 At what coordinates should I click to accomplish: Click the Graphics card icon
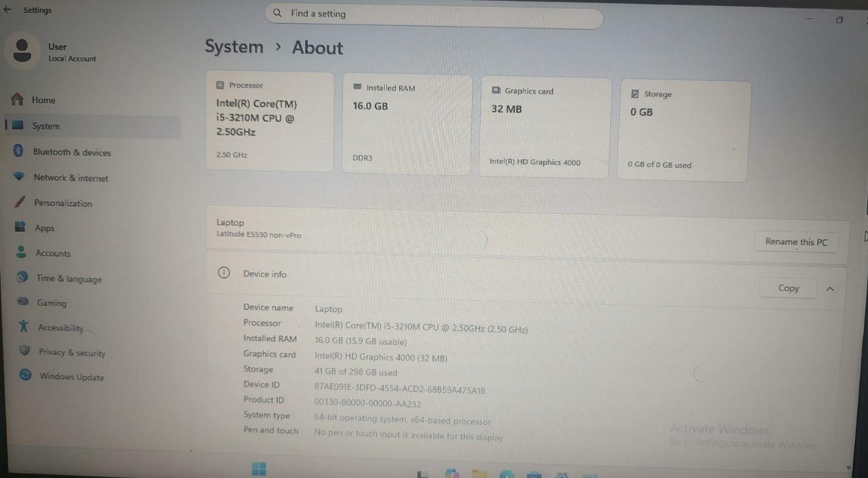pyautogui.click(x=496, y=90)
